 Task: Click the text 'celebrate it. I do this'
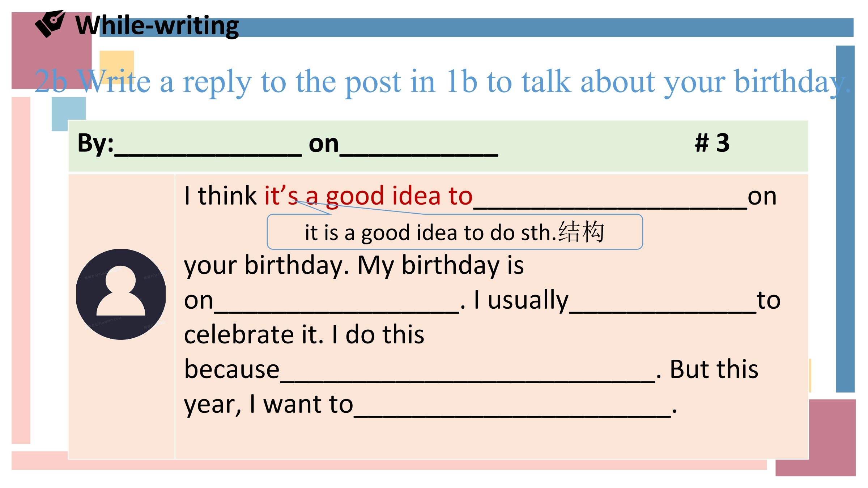coord(304,335)
